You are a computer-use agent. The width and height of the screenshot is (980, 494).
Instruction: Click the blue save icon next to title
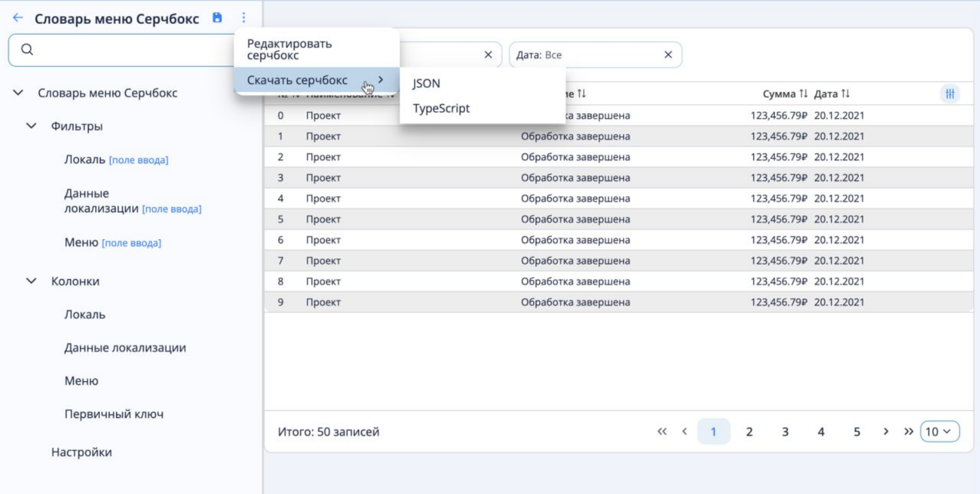tap(217, 18)
